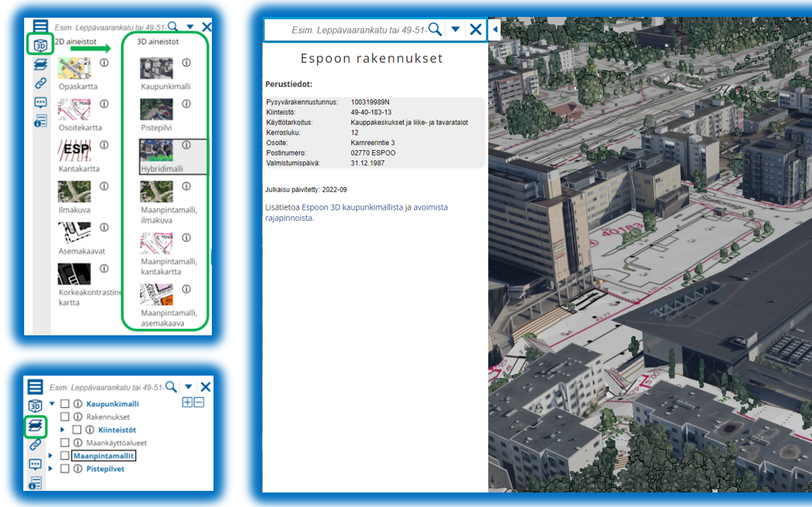This screenshot has width=812, height=507.
Task: Toggle the Kaupunkimalli group checkbox
Action: pyautogui.click(x=64, y=404)
